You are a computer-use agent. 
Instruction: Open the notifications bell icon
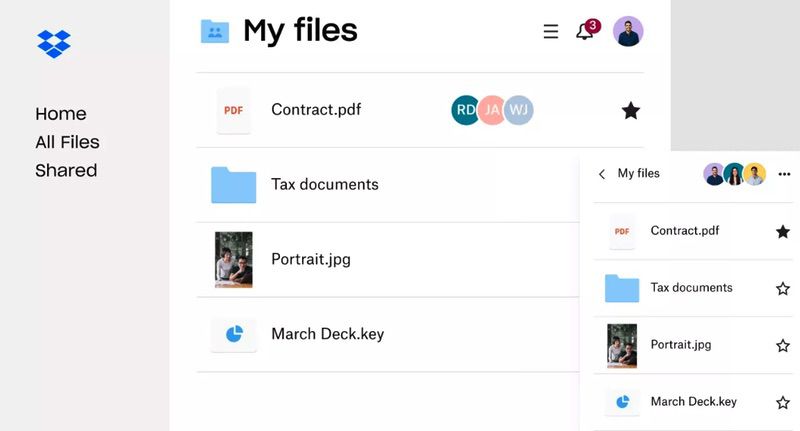[585, 32]
